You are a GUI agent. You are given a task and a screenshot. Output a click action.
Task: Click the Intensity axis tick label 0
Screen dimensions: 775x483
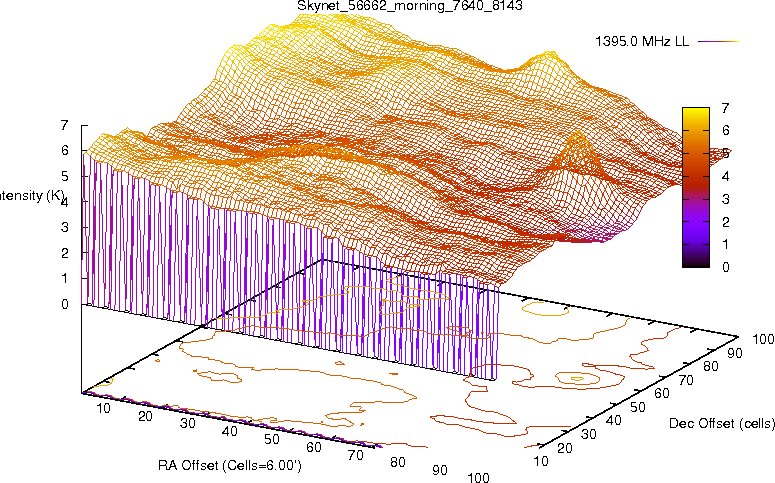(64, 305)
